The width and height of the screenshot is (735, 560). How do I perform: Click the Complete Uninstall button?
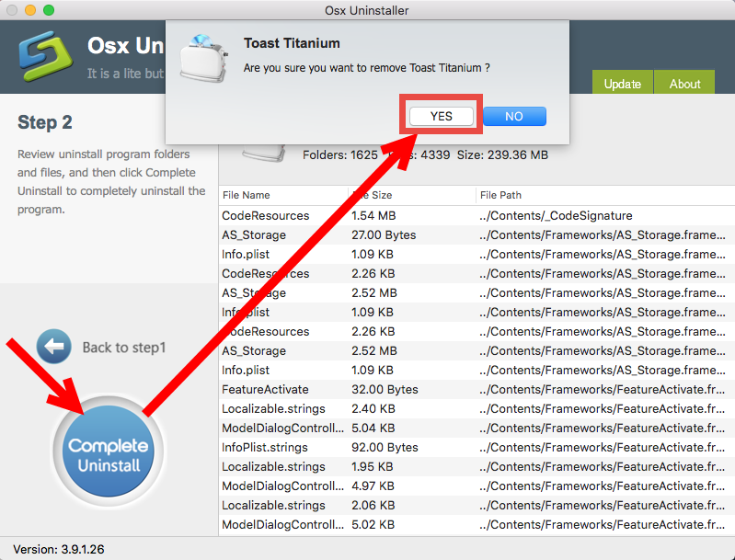coord(108,451)
